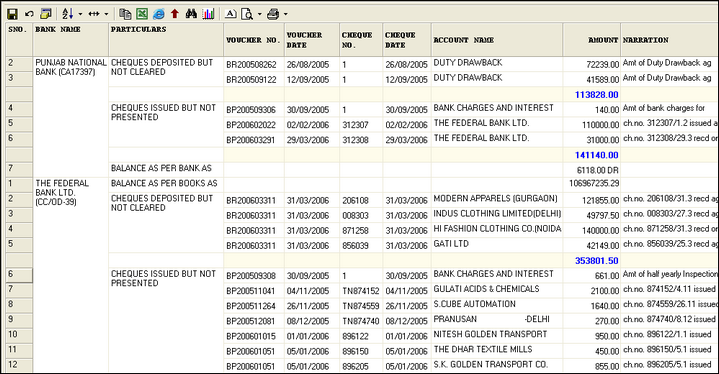Click the blue subtotal 113828.00
The width and height of the screenshot is (719, 374).
597,95
